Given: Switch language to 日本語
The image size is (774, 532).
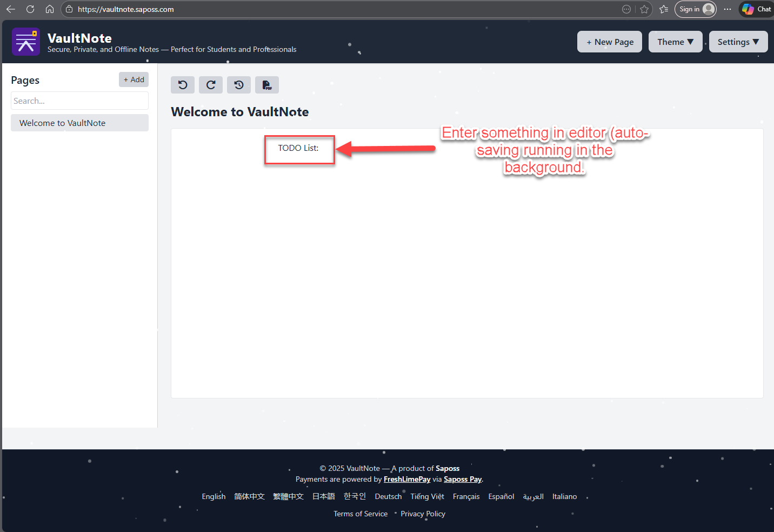Looking at the screenshot, I should pyautogui.click(x=324, y=496).
